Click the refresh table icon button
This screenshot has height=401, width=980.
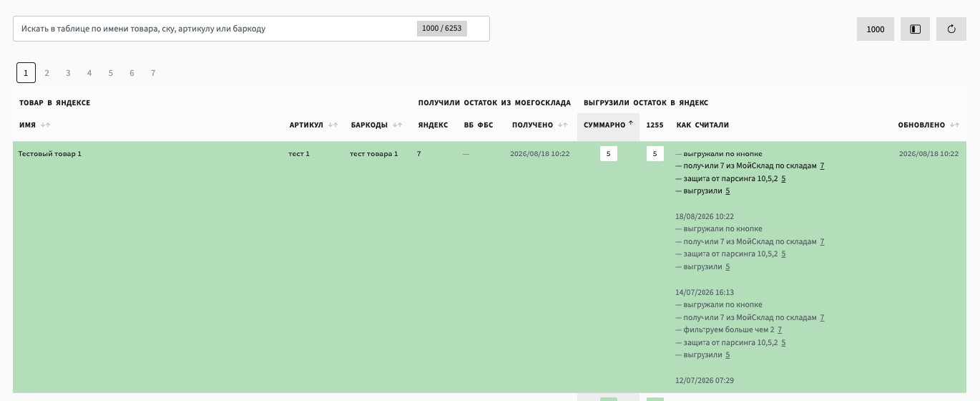coord(951,29)
